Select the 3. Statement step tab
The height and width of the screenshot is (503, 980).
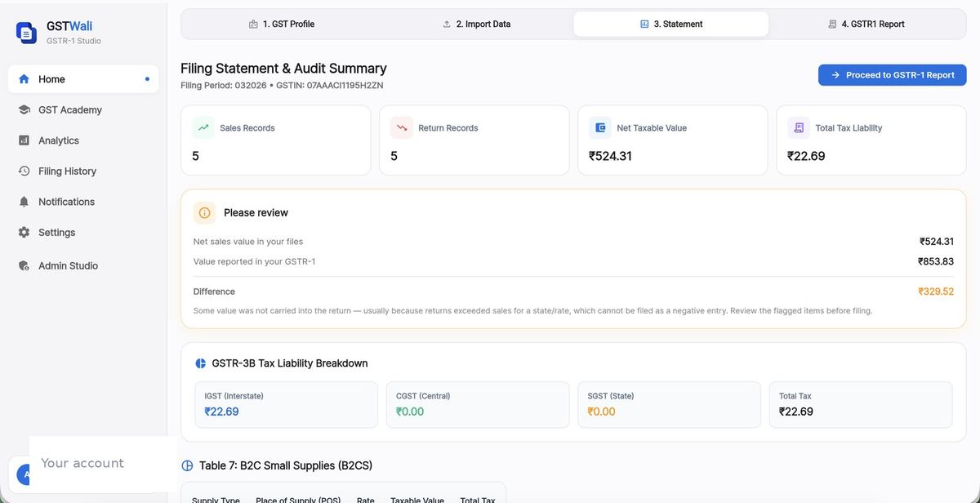coord(671,24)
